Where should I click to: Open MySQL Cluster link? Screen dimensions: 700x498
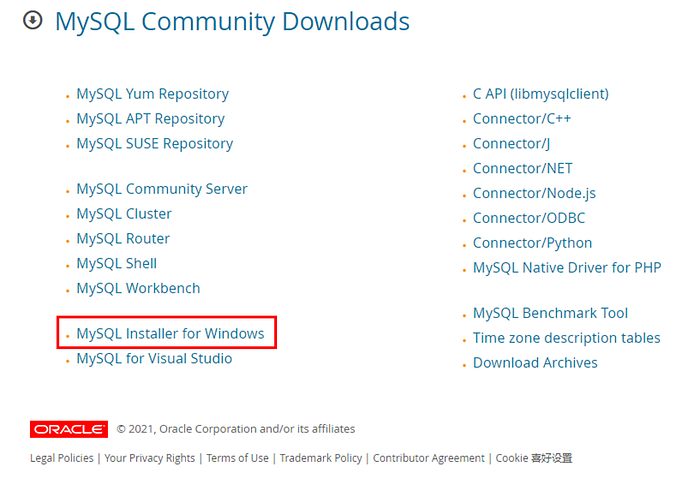tap(124, 214)
